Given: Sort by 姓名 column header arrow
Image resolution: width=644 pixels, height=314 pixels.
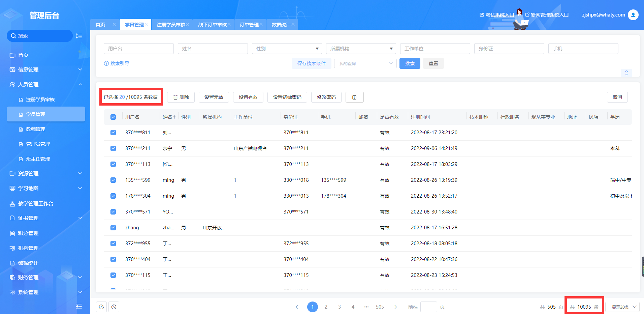Looking at the screenshot, I should tap(174, 117).
